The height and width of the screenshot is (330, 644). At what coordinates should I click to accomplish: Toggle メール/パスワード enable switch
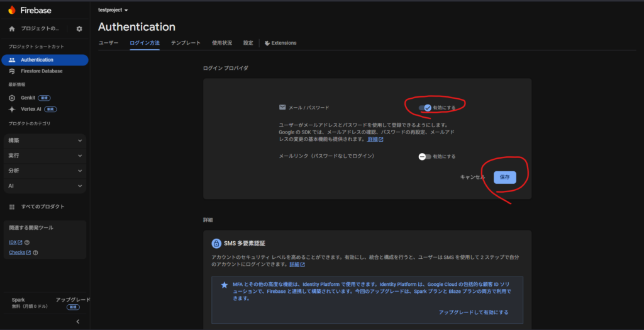coord(425,108)
